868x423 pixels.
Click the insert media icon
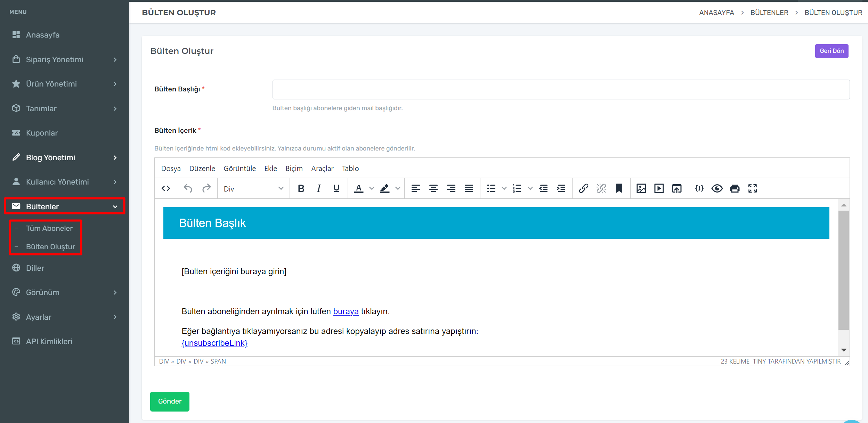(659, 188)
